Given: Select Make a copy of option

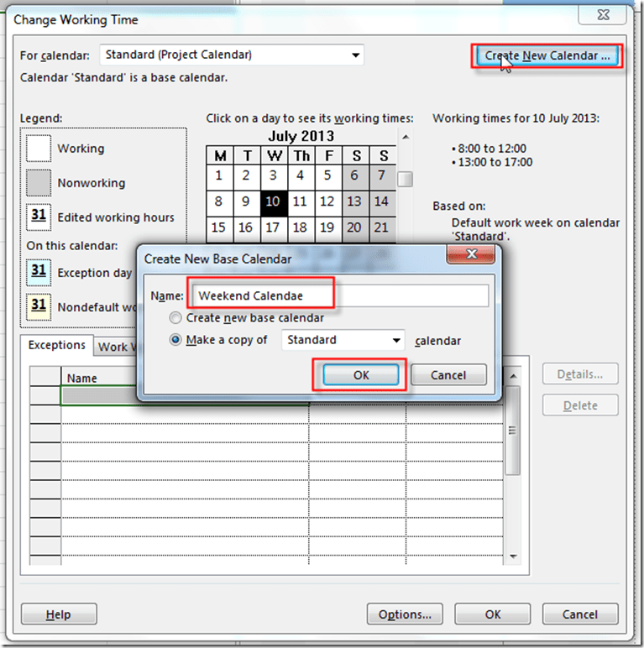Looking at the screenshot, I should coord(175,340).
